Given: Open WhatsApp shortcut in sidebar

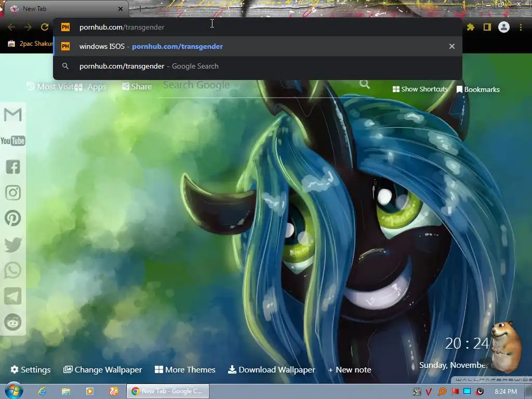Looking at the screenshot, I should click(13, 270).
